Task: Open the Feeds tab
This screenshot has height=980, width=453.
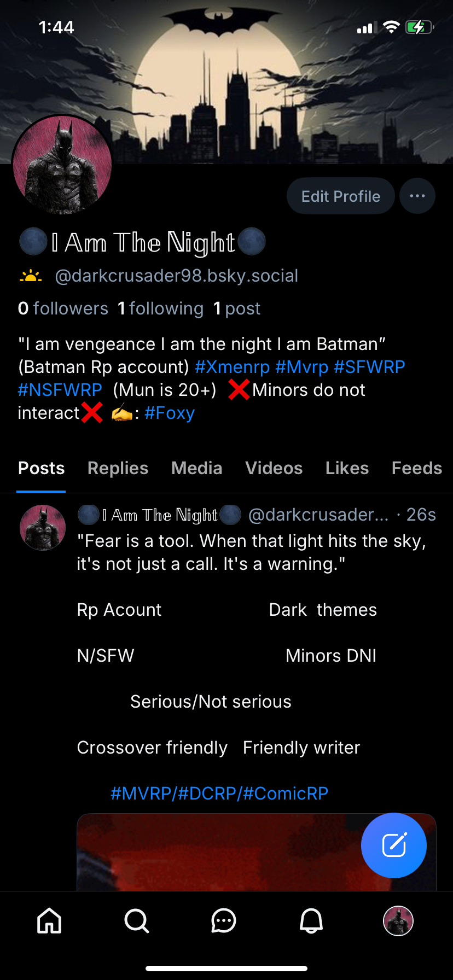Action: [416, 468]
